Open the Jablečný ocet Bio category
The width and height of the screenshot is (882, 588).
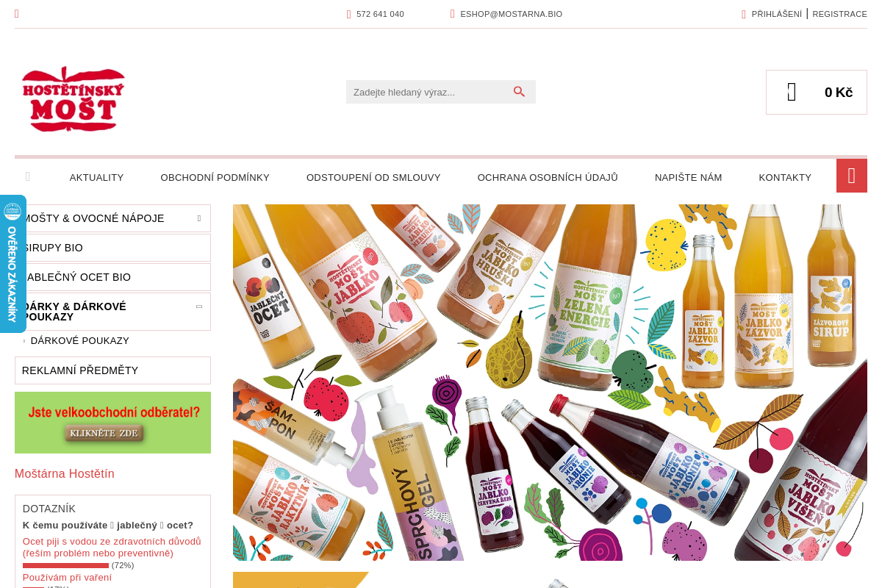tap(112, 277)
